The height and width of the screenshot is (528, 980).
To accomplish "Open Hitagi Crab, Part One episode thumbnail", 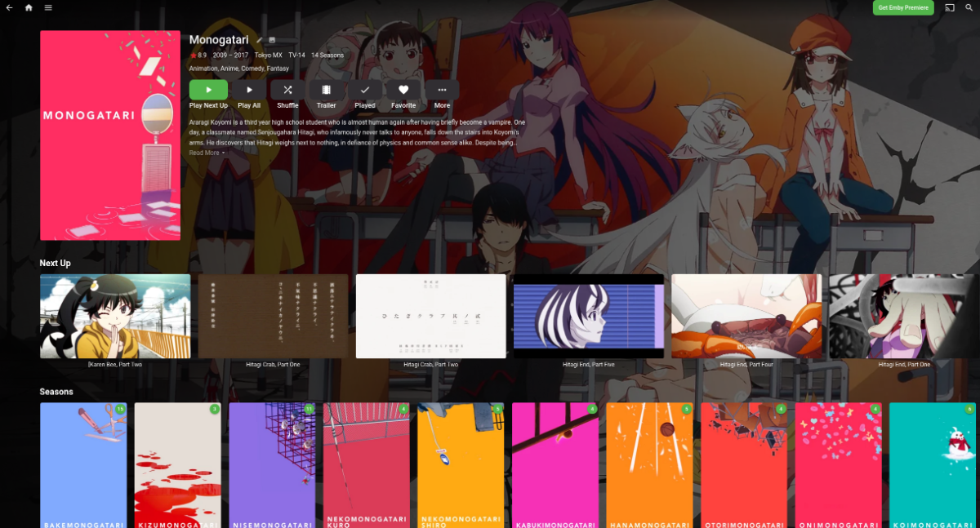I will [x=273, y=316].
